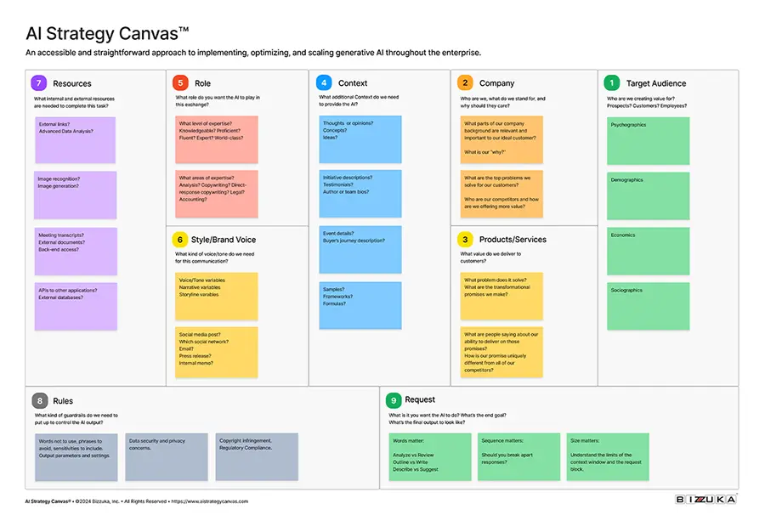Select the 'What parts of our company' note
Viewport: 765px width, 532px height.
(501, 139)
